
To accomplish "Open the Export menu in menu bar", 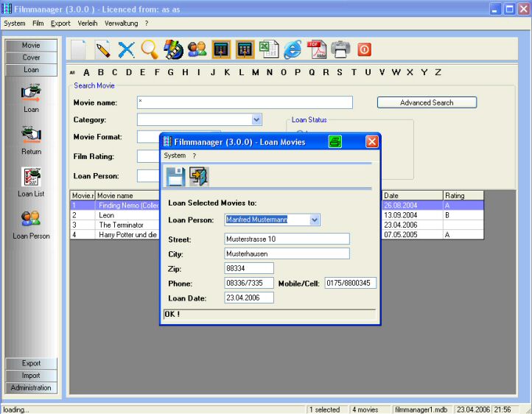I will point(60,24).
